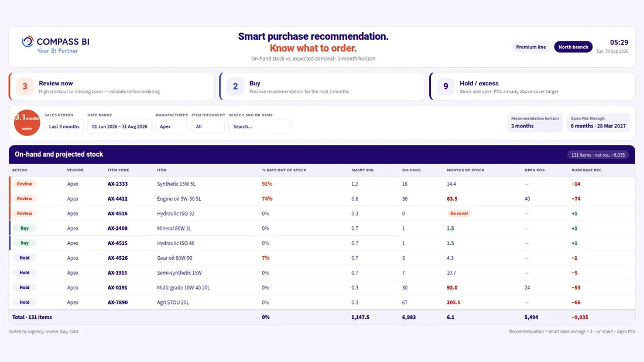Click the Hold tag for AX-4526

[x=24, y=258]
